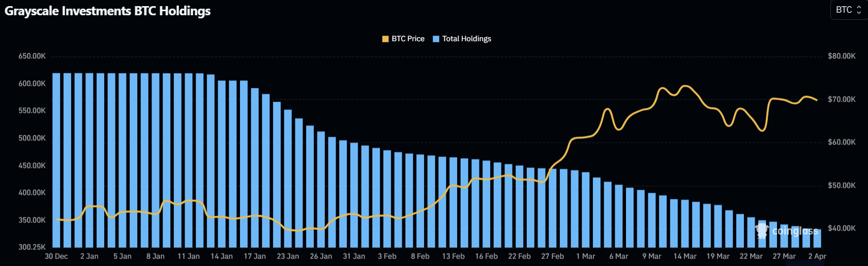
Task: Select the 6 Mar x-axis label
Action: (x=619, y=256)
